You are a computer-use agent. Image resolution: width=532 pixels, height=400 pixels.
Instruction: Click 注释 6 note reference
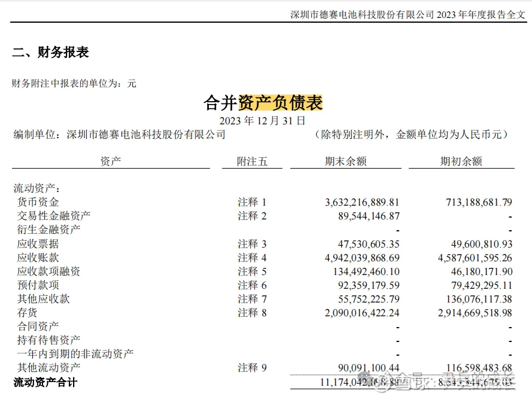click(252, 285)
